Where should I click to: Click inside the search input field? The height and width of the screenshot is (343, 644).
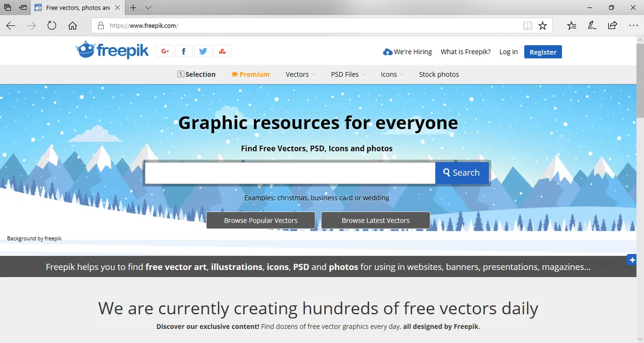(290, 173)
